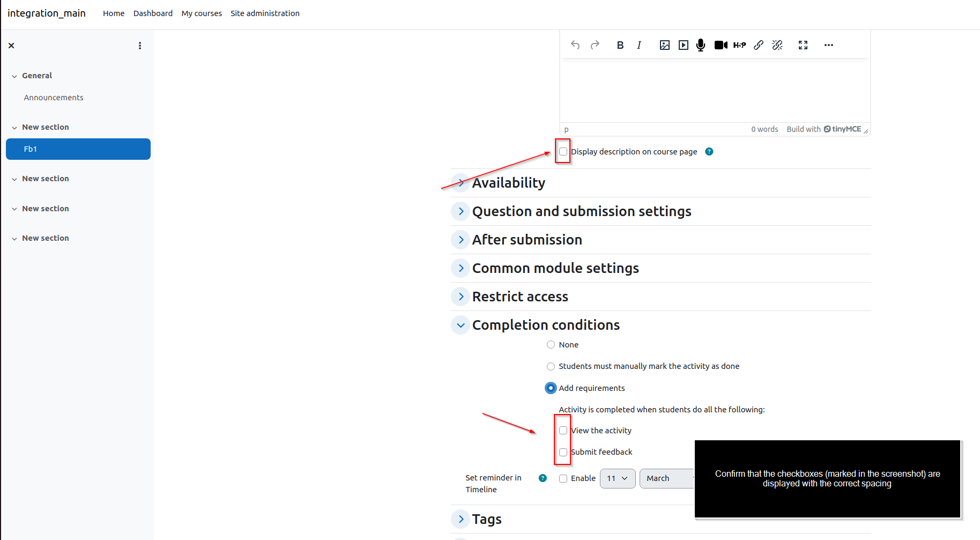Expand Common module settings
This screenshot has width=980, height=540.
tap(461, 268)
